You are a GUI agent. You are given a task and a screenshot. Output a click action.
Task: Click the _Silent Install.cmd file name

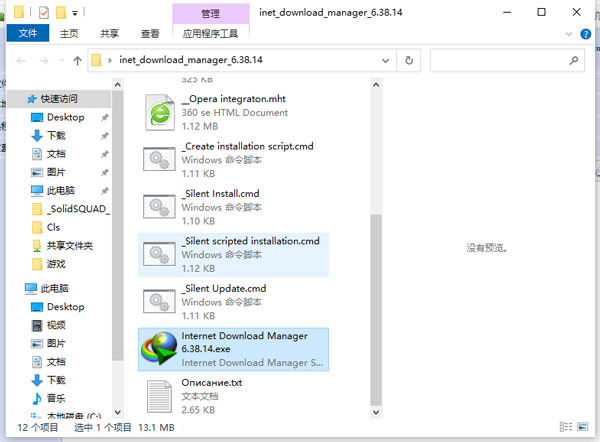(x=220, y=194)
